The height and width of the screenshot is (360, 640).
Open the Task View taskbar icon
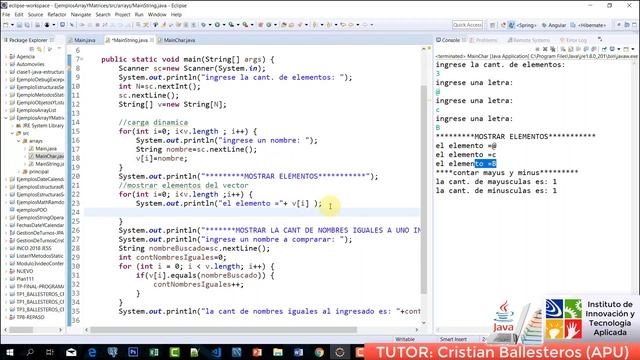50,352
